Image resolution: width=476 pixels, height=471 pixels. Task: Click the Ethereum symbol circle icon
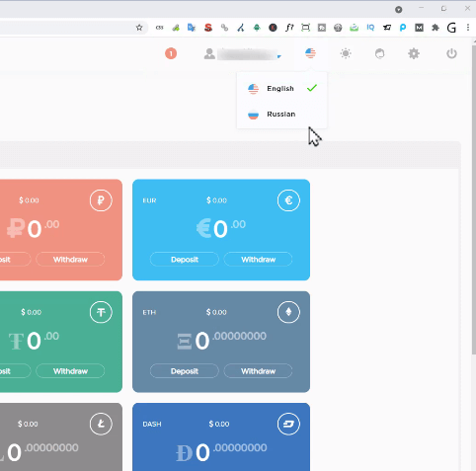pyautogui.click(x=288, y=312)
